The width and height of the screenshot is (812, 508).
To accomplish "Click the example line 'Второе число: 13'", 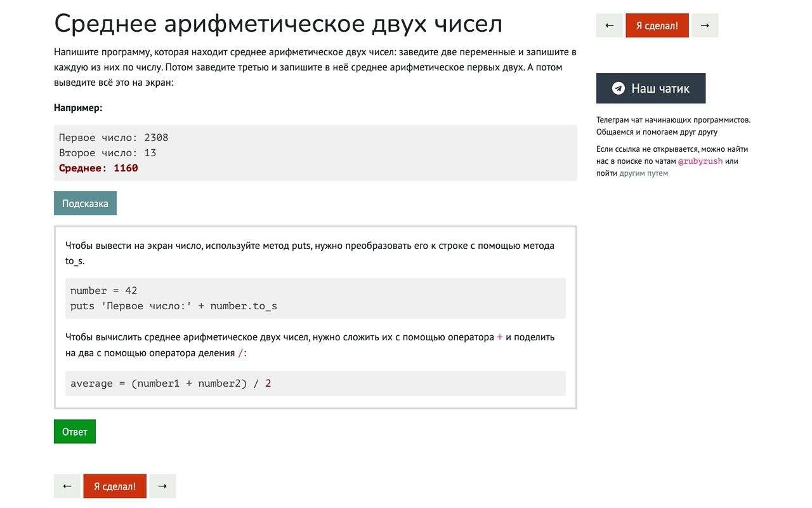I will [107, 152].
